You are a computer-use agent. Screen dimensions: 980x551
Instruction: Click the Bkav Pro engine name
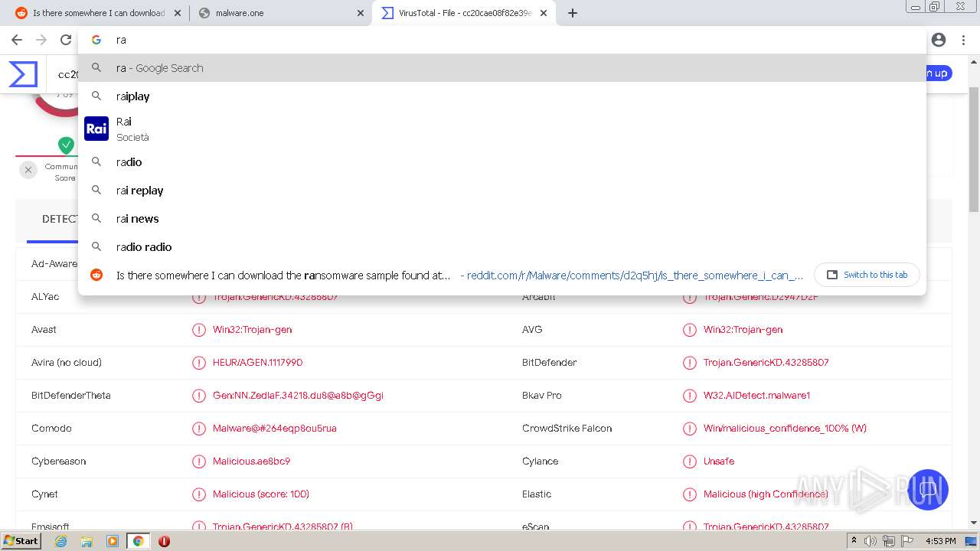pos(542,396)
